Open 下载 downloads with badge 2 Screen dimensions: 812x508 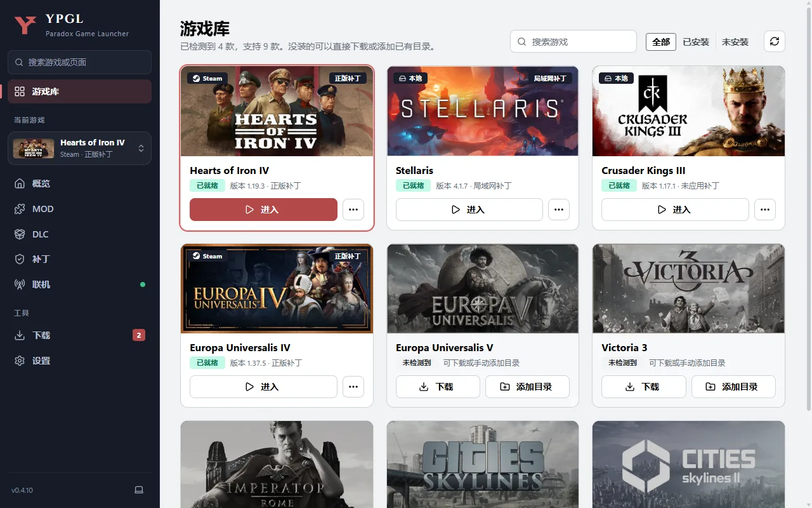[79, 335]
